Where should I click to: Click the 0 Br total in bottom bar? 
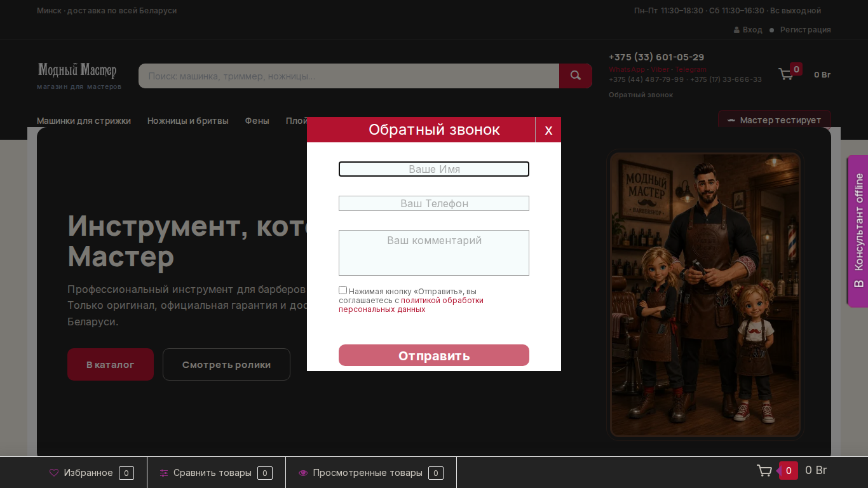pos(816,470)
